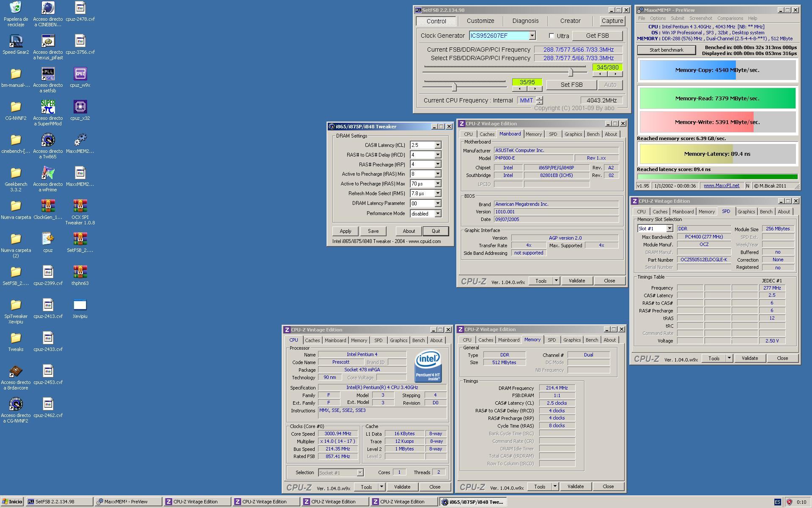This screenshot has height=508, width=812.
Task: Open the CAS# Latency (tCL) dropdown
Action: (438, 145)
